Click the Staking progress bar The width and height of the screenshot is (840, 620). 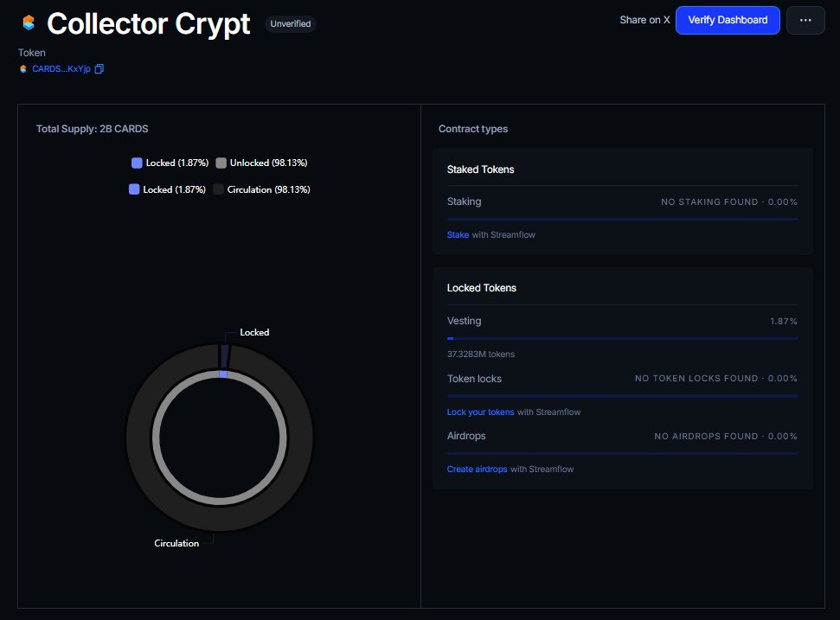tap(623, 219)
